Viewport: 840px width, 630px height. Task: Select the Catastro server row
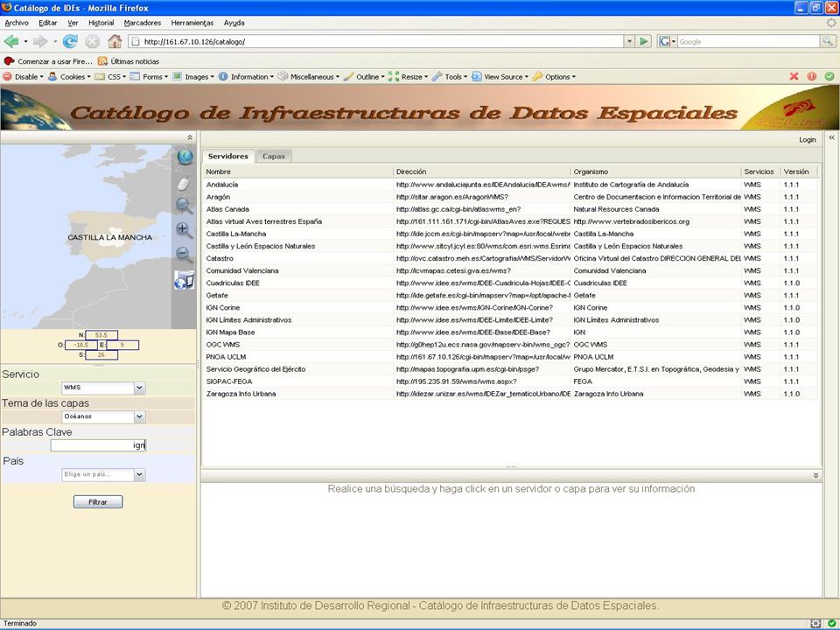(511, 258)
